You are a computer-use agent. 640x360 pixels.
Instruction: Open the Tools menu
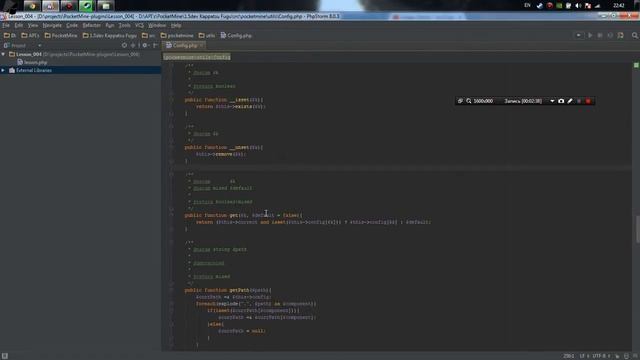(x=124, y=25)
